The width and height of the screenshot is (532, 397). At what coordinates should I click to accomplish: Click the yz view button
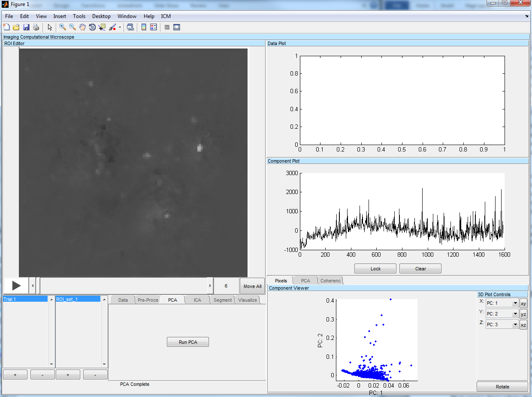tap(523, 314)
